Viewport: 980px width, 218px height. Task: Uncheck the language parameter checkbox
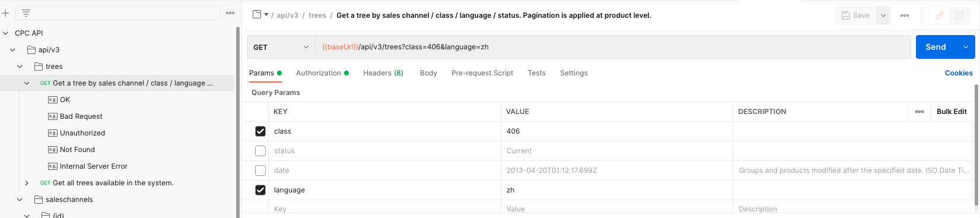pos(260,190)
